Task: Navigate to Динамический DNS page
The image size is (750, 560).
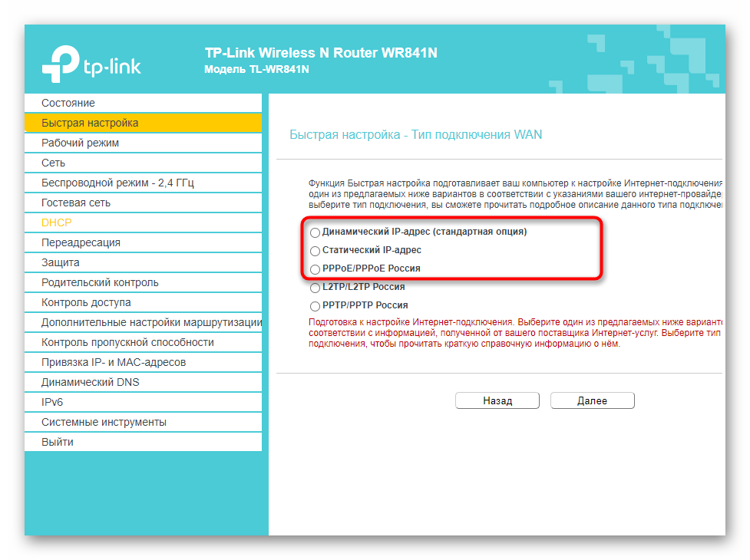Action: point(90,382)
